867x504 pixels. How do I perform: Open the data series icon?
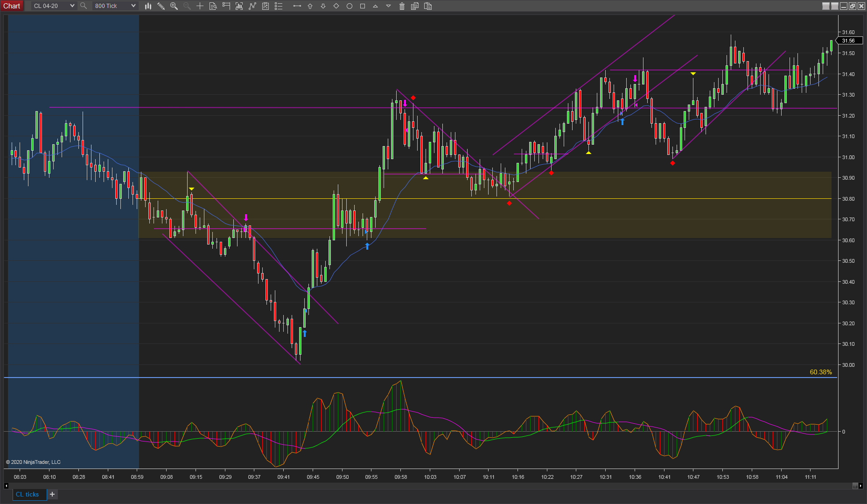point(239,6)
